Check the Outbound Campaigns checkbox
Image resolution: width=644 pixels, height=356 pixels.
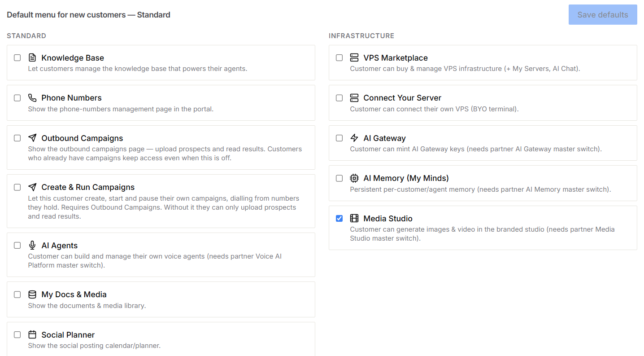tap(17, 138)
